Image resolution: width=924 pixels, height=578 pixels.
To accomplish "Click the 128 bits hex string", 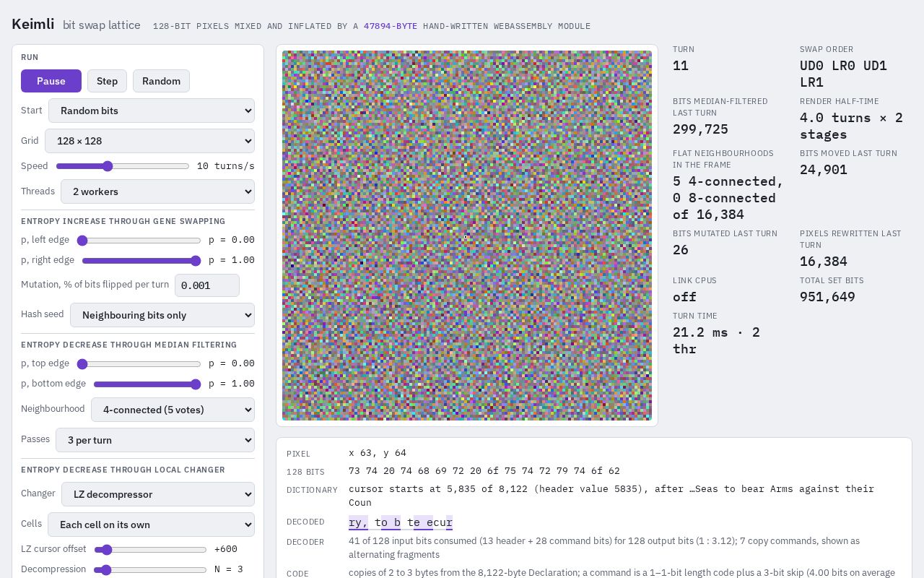I will tap(484, 471).
